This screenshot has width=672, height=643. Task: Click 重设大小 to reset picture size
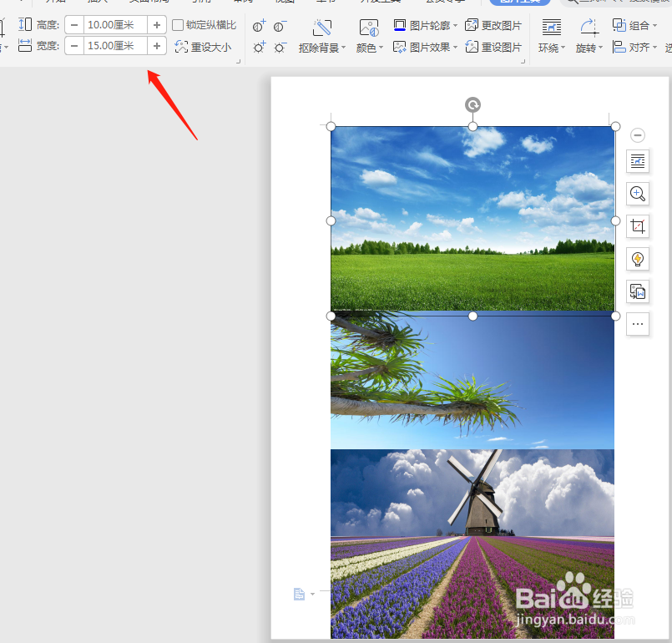click(x=203, y=46)
